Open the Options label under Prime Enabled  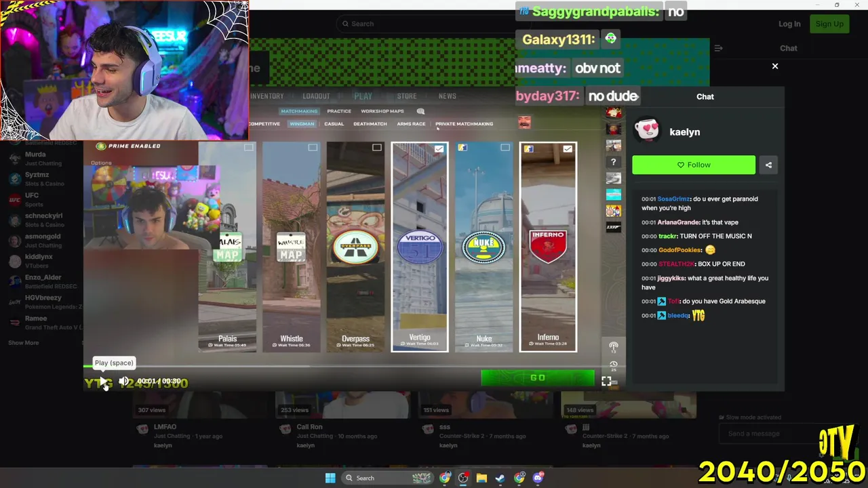(101, 163)
